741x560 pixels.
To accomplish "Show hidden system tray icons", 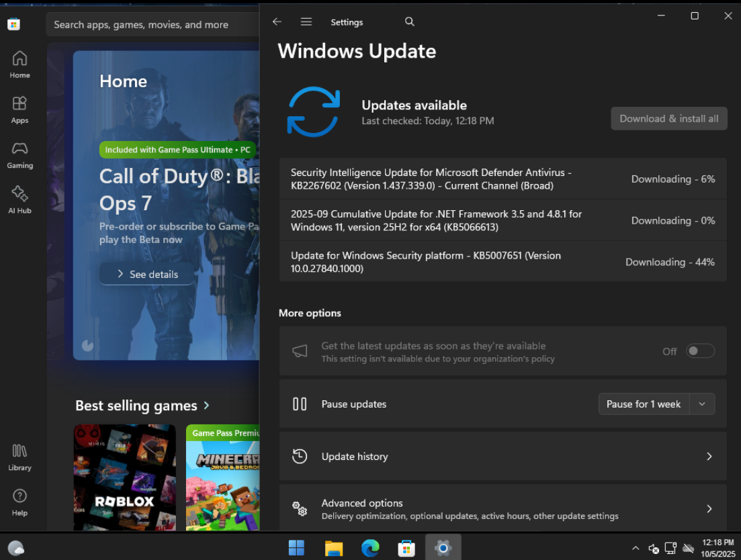I will [x=636, y=548].
